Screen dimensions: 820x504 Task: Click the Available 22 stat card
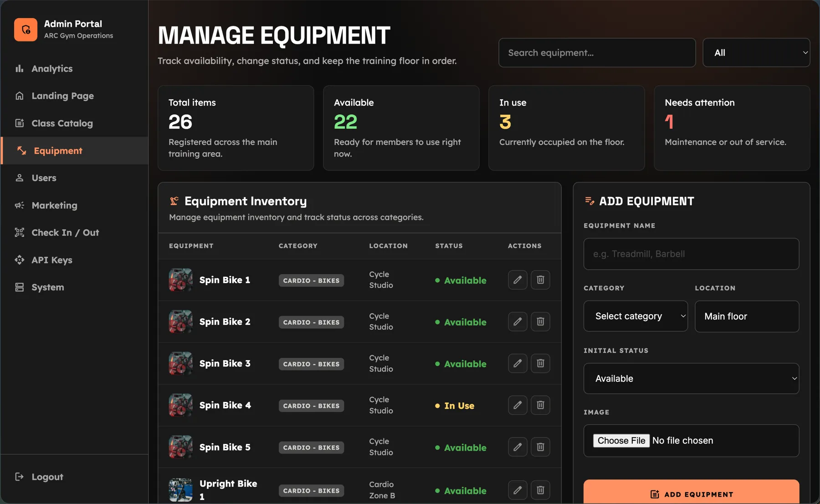(x=401, y=128)
